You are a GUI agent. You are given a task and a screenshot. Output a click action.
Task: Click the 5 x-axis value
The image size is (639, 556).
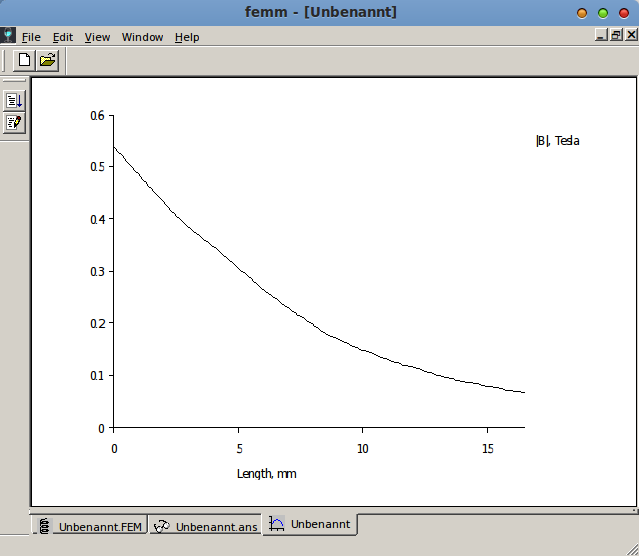239,449
